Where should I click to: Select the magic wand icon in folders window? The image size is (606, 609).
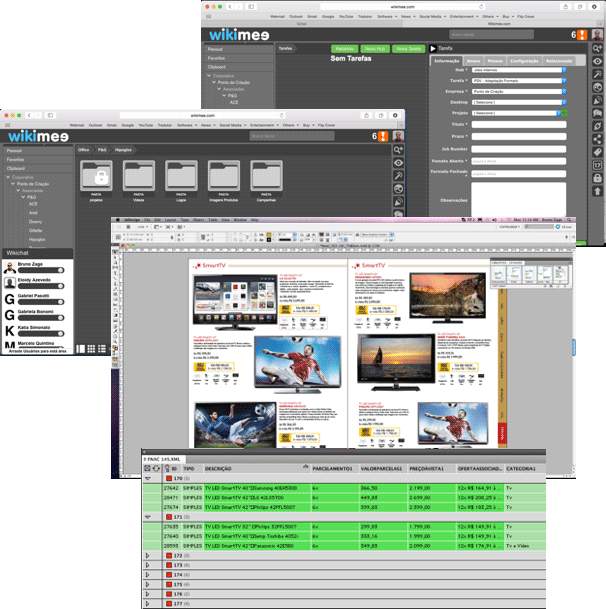(398, 176)
